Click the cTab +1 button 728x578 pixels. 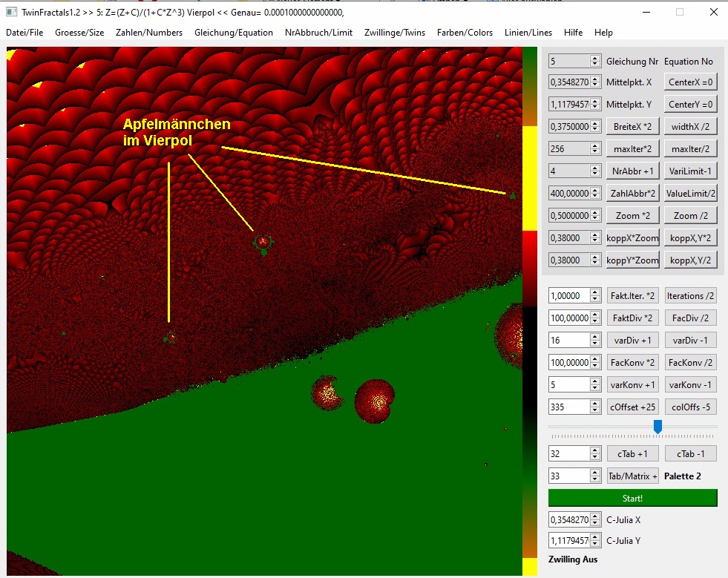point(632,454)
